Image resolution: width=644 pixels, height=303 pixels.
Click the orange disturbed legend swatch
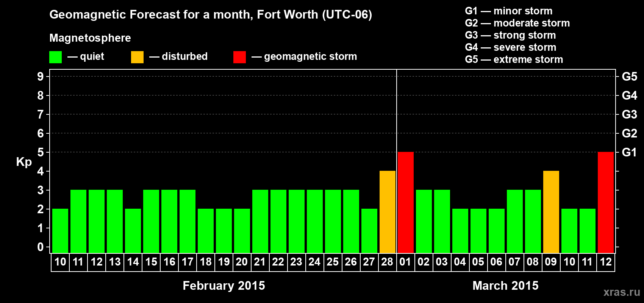[x=137, y=57]
